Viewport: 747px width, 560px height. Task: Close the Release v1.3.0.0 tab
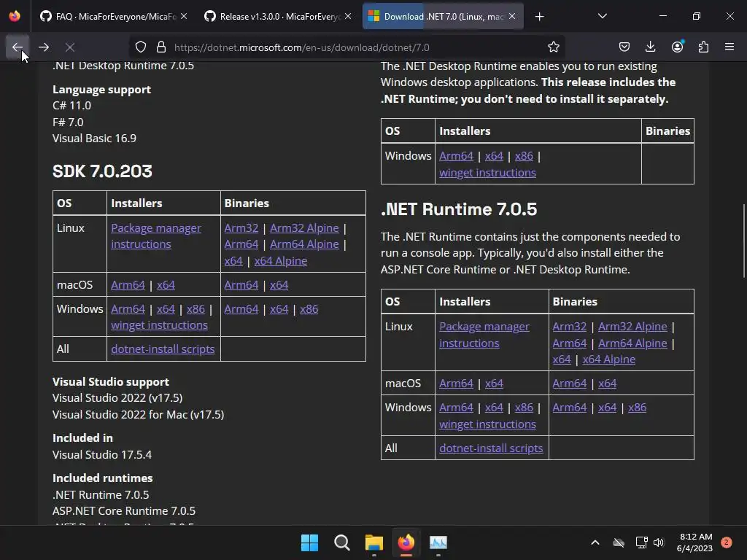coord(348,16)
